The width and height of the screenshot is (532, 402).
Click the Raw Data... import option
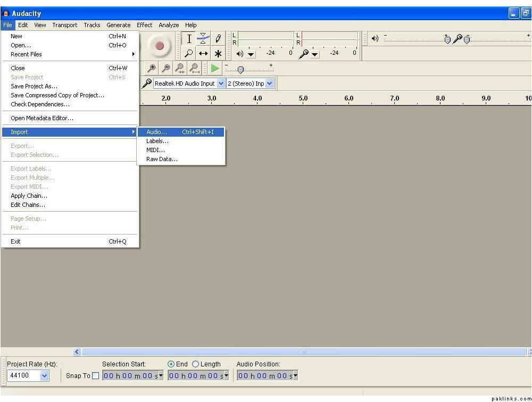162,159
